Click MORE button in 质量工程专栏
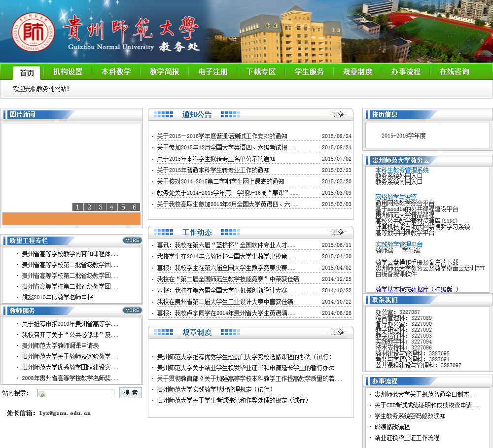 click(132, 241)
